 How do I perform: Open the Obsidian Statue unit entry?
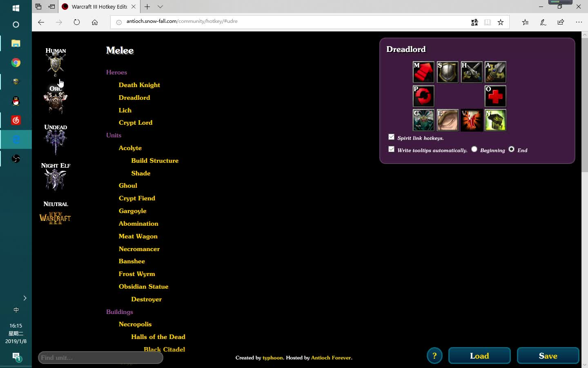coord(143,287)
